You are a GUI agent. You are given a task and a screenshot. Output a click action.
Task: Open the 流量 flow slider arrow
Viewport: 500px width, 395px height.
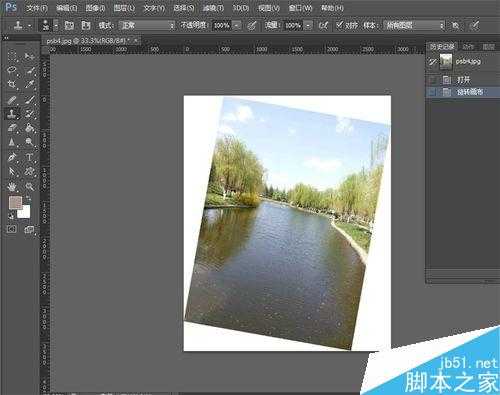(308, 26)
